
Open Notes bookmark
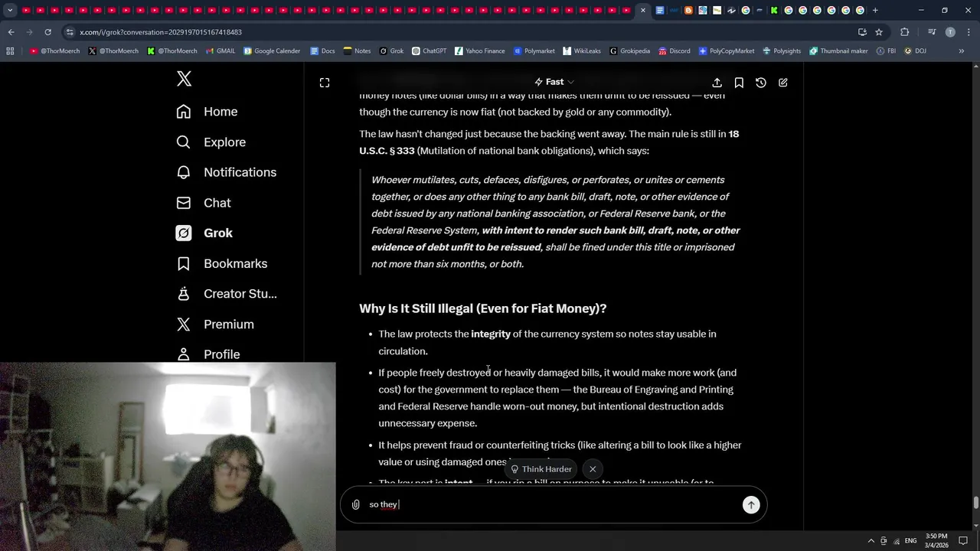pos(357,51)
